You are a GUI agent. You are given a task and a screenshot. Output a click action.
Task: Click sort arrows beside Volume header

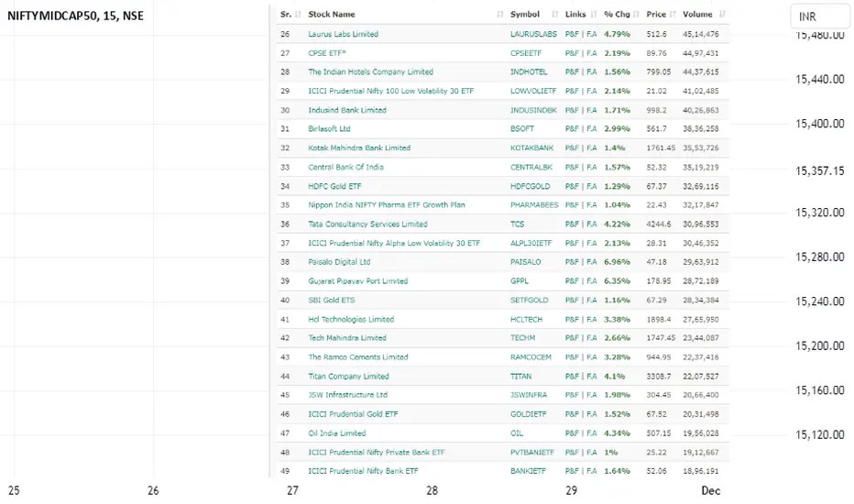click(x=722, y=15)
